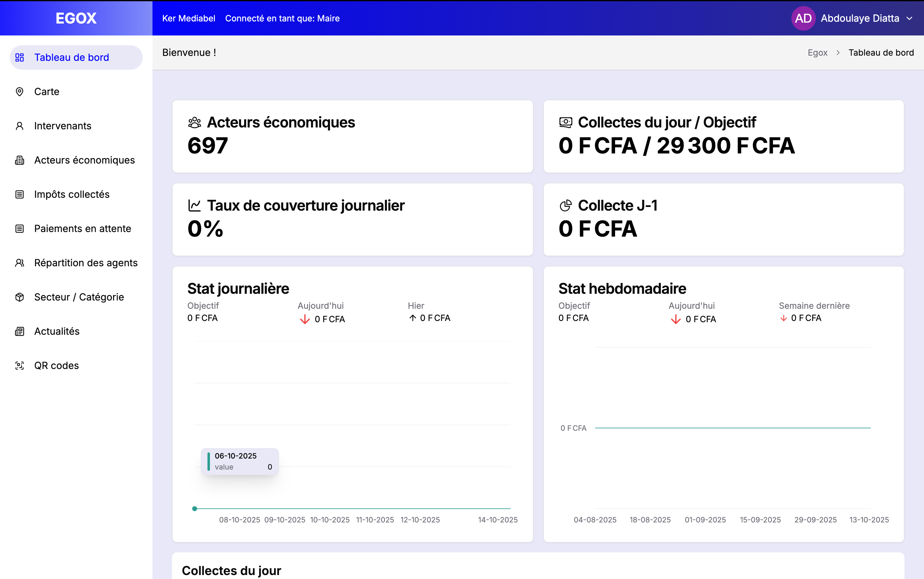The image size is (924, 579).
Task: Click the Collecte J-1 pie chart icon
Action: 566,205
